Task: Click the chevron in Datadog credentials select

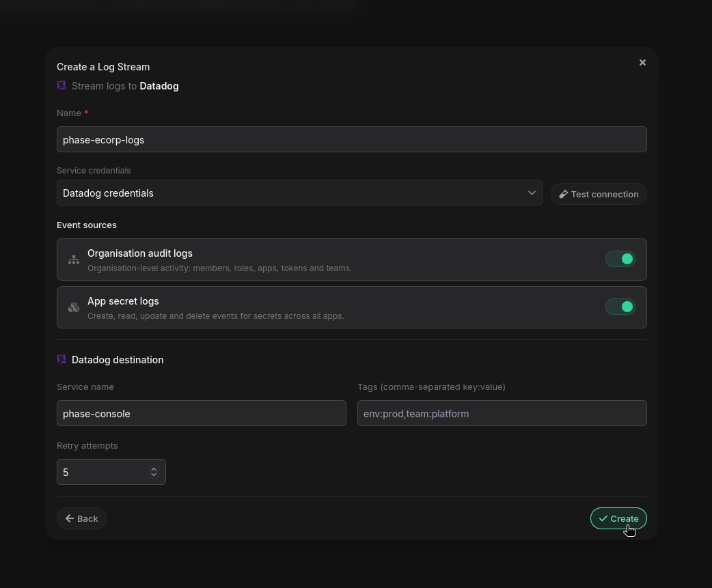Action: coord(532,193)
